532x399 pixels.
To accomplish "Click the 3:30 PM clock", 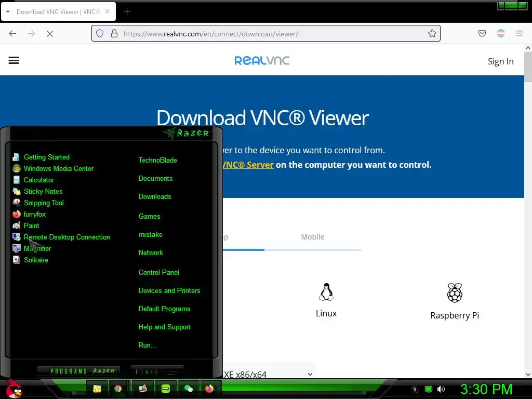I will pos(486,389).
